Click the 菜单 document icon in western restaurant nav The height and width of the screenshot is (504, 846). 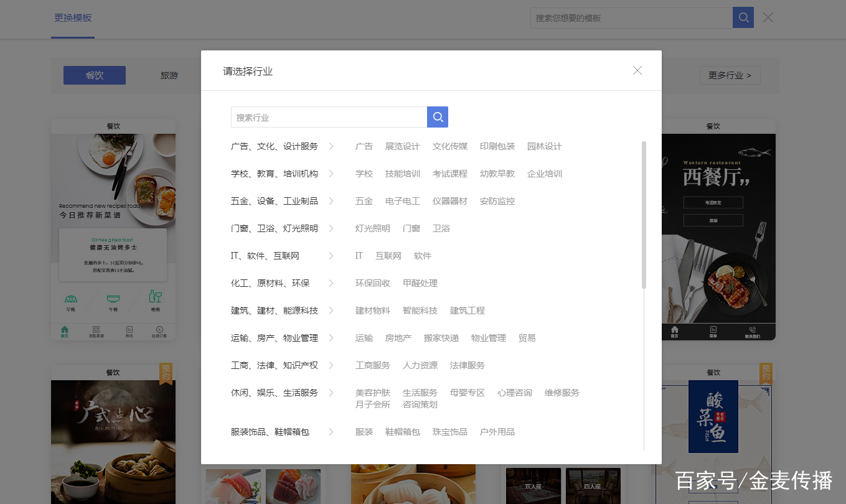click(713, 330)
